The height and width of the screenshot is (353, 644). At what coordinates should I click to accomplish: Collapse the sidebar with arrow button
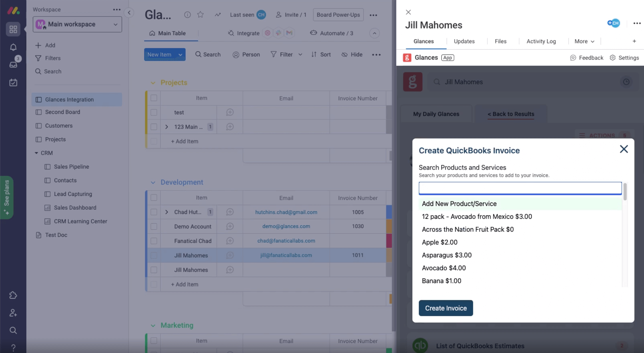tap(129, 13)
